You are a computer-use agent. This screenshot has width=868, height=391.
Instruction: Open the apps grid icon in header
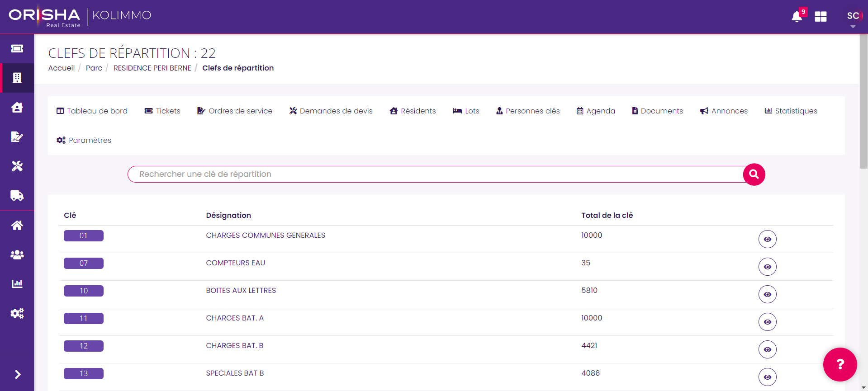tap(821, 17)
